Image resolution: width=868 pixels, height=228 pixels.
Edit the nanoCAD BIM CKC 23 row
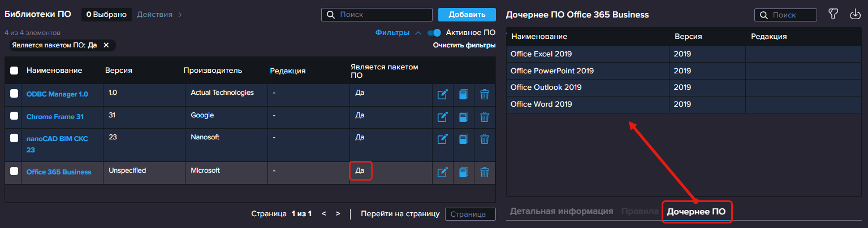443,139
